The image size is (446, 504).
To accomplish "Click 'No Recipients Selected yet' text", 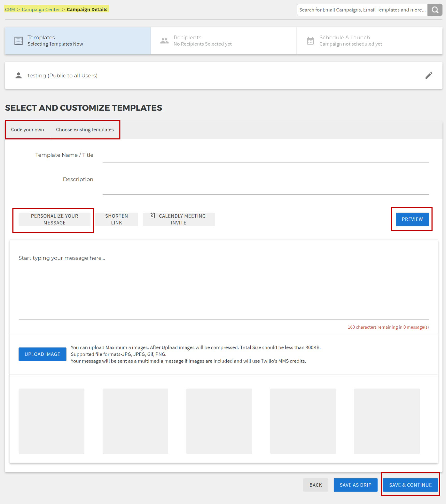I will [203, 44].
